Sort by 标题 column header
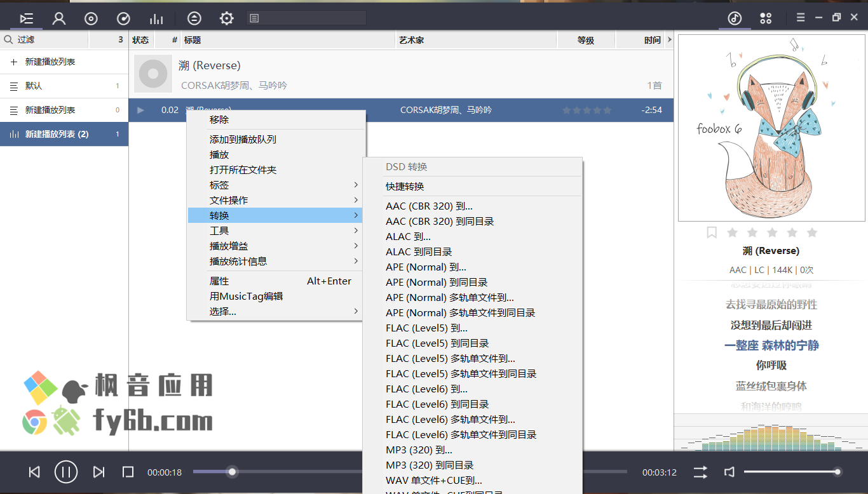The width and height of the screenshot is (868, 494). [x=288, y=40]
